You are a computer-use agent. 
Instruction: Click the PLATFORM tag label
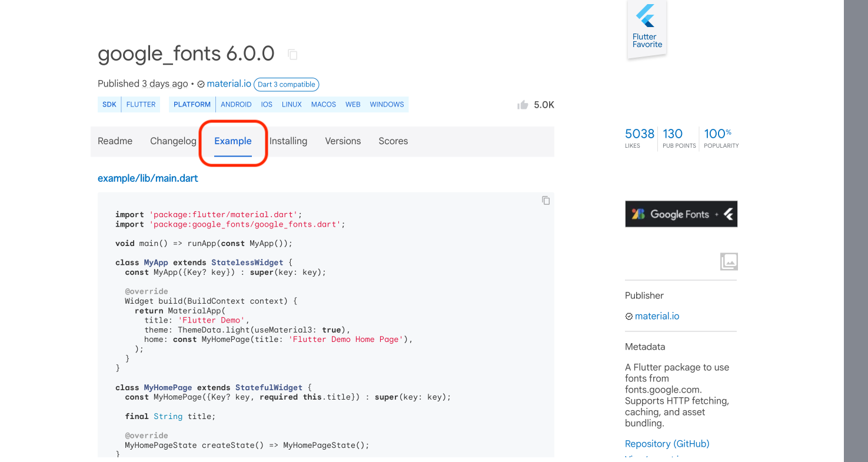(x=192, y=105)
